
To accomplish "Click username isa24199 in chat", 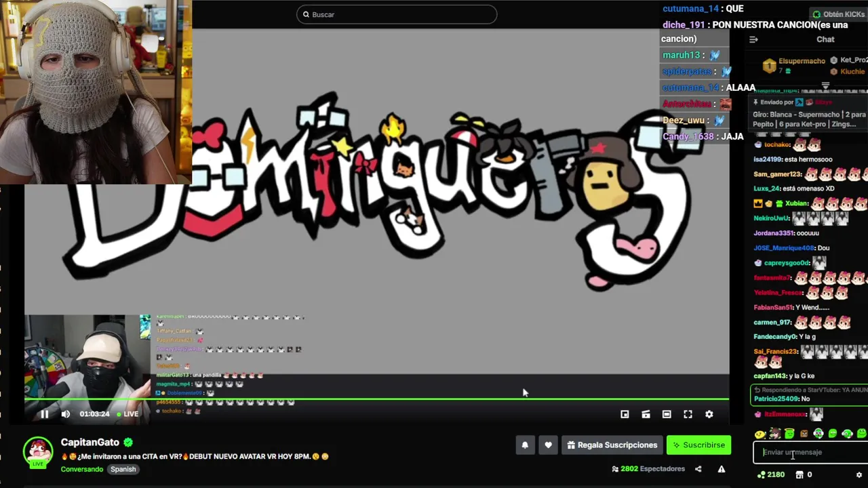I will tap(768, 159).
